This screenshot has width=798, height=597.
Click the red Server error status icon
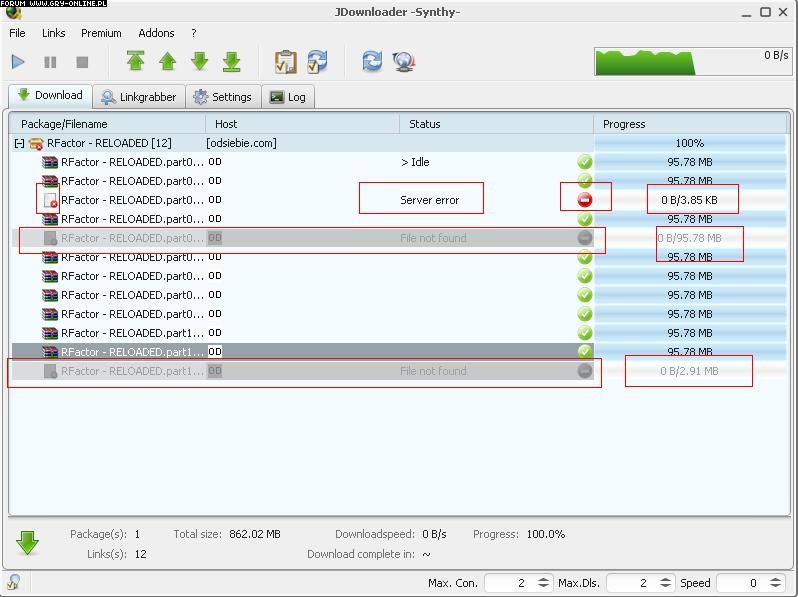click(x=585, y=200)
